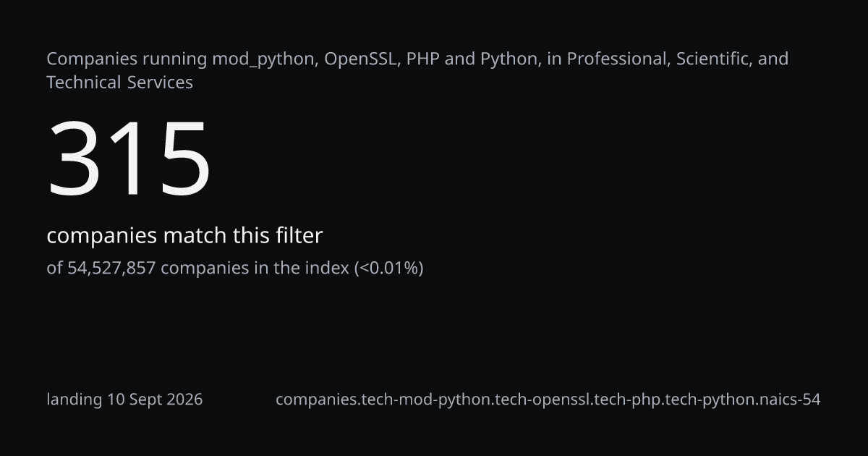Image resolution: width=868 pixels, height=456 pixels.
Task: Click 'Professional, Scientific, and' industry text
Action: pyautogui.click(x=678, y=59)
